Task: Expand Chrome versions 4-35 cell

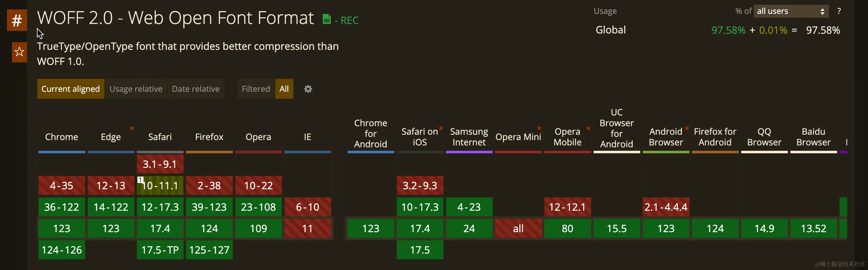Action: click(62, 185)
